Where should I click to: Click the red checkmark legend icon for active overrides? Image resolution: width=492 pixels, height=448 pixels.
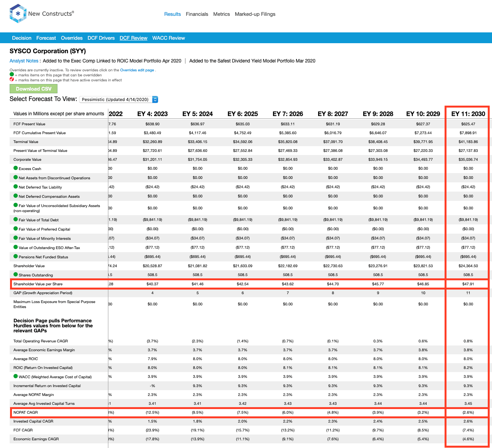click(x=12, y=79)
